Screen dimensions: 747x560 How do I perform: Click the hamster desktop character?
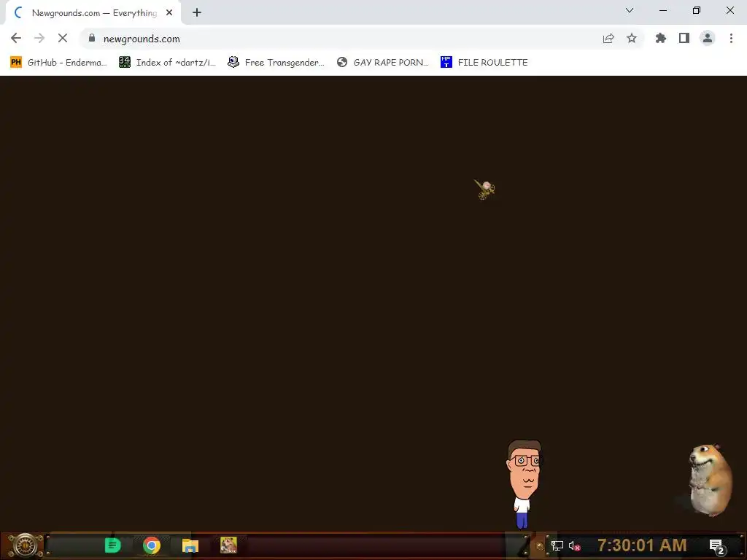click(710, 480)
